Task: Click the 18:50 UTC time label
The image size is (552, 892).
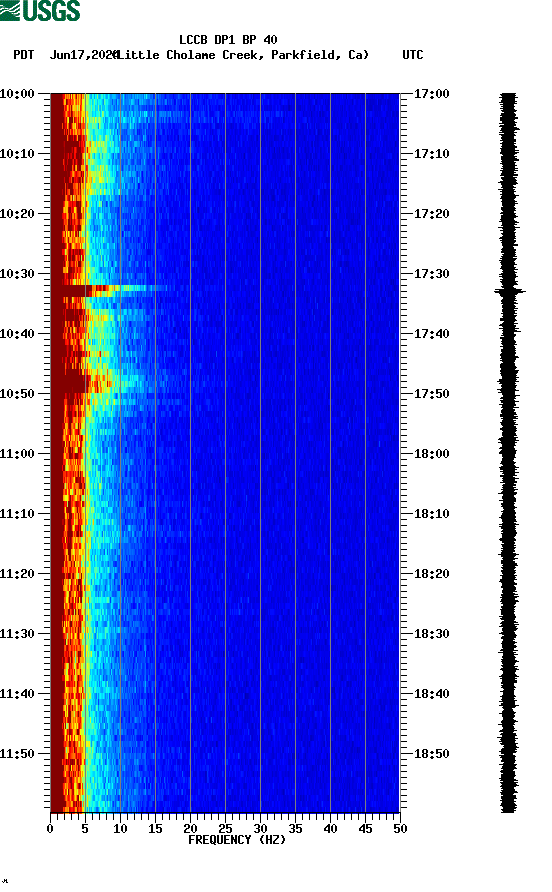Action: [x=431, y=754]
